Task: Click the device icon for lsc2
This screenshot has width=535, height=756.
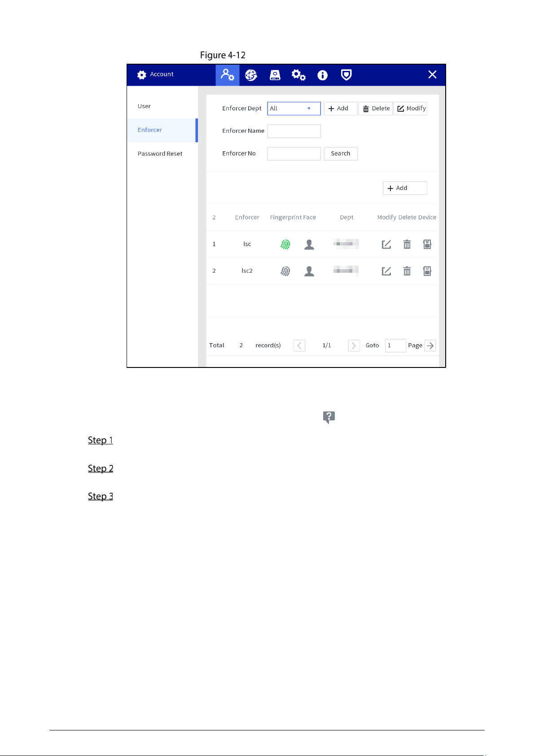Action: [x=427, y=271]
